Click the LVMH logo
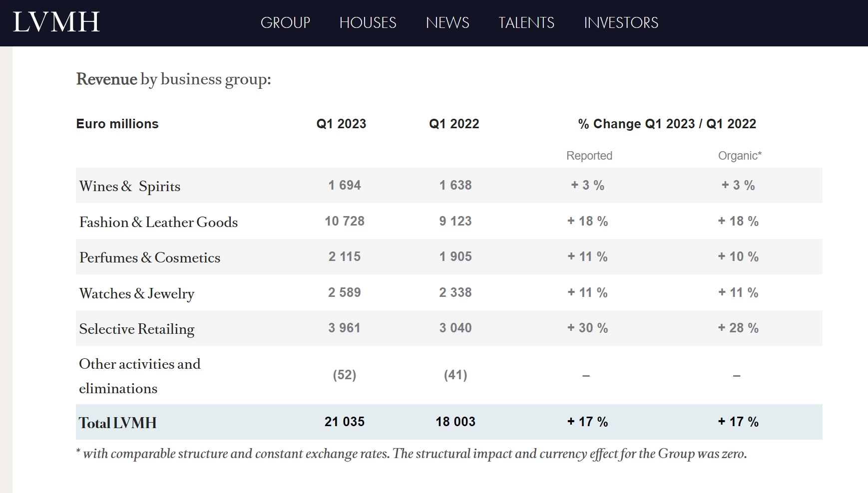This screenshot has width=868, height=493. (55, 22)
